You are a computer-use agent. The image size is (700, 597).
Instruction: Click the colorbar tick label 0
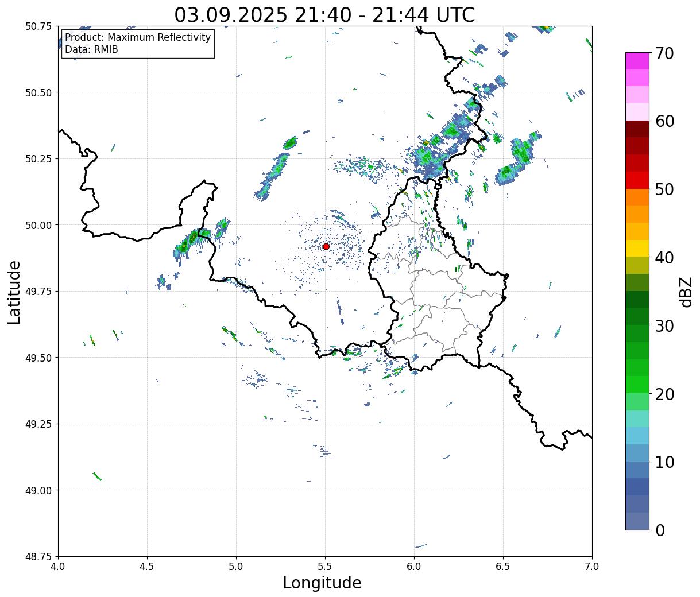click(x=660, y=530)
